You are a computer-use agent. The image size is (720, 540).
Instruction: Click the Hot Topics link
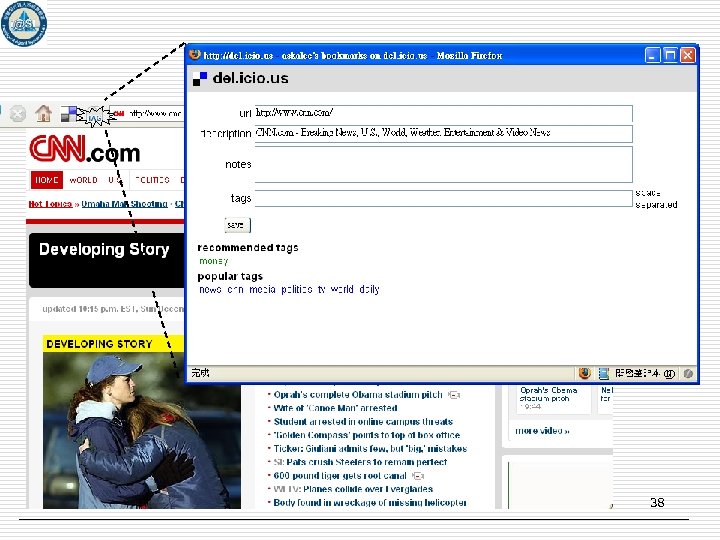(x=51, y=204)
